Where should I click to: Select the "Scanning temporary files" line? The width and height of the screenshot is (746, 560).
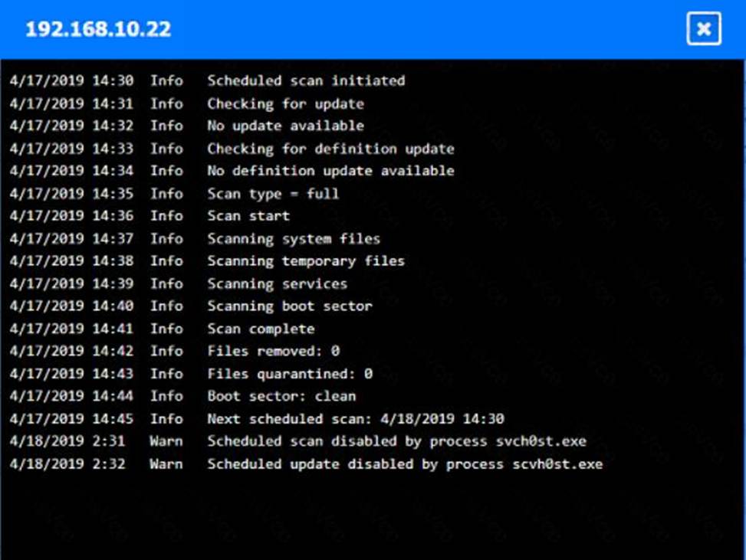pos(306,261)
